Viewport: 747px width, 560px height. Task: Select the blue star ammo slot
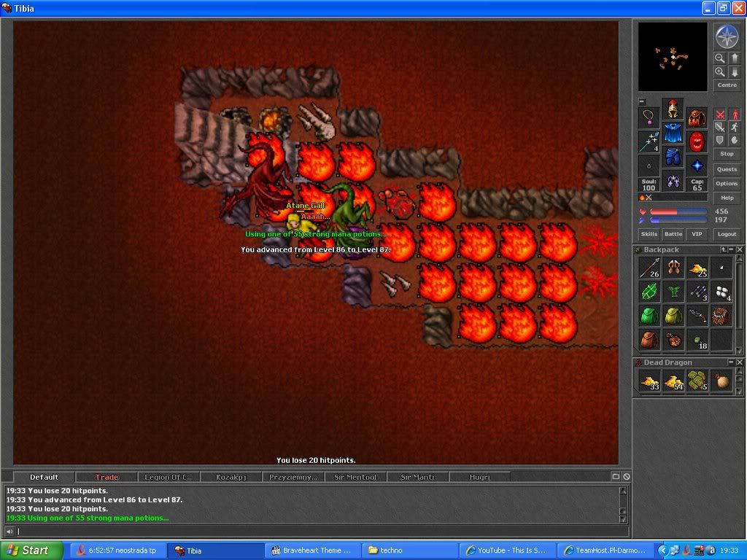click(697, 166)
